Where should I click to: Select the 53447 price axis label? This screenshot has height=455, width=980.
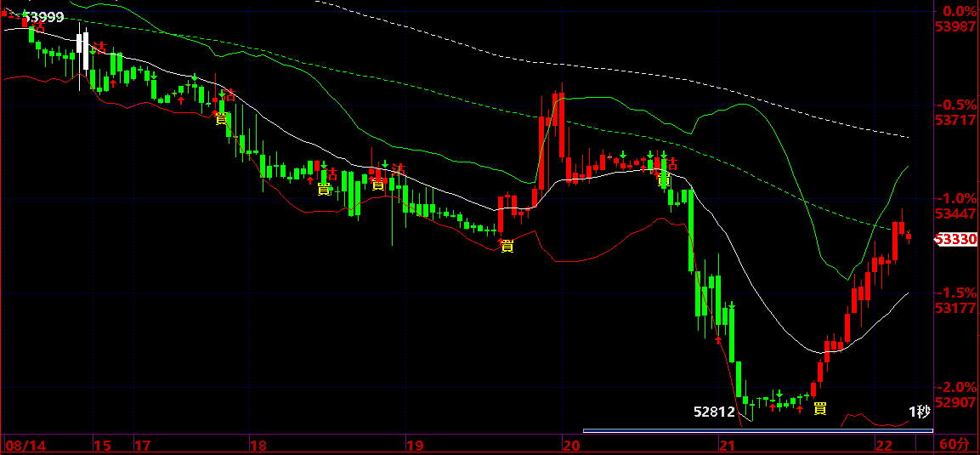click(x=955, y=213)
